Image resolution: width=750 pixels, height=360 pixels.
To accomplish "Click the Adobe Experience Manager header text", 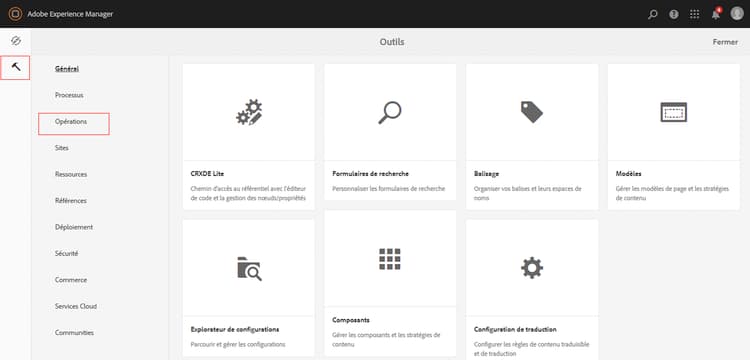I will tap(70, 14).
